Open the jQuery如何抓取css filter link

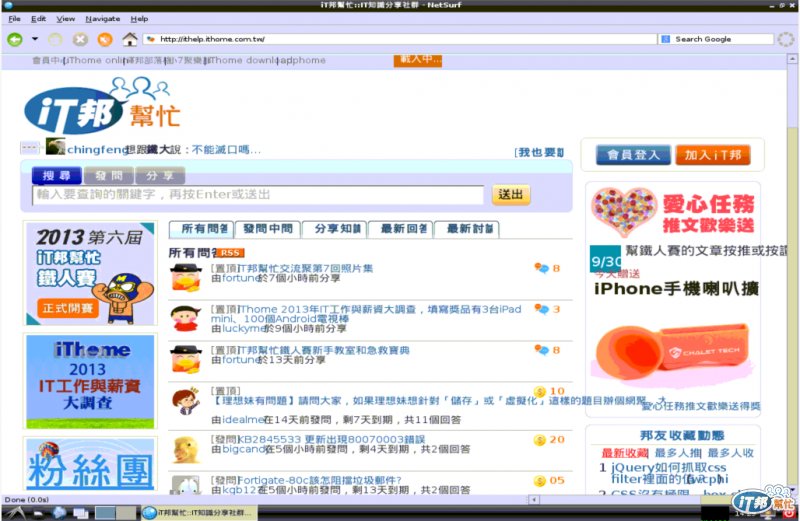click(669, 473)
